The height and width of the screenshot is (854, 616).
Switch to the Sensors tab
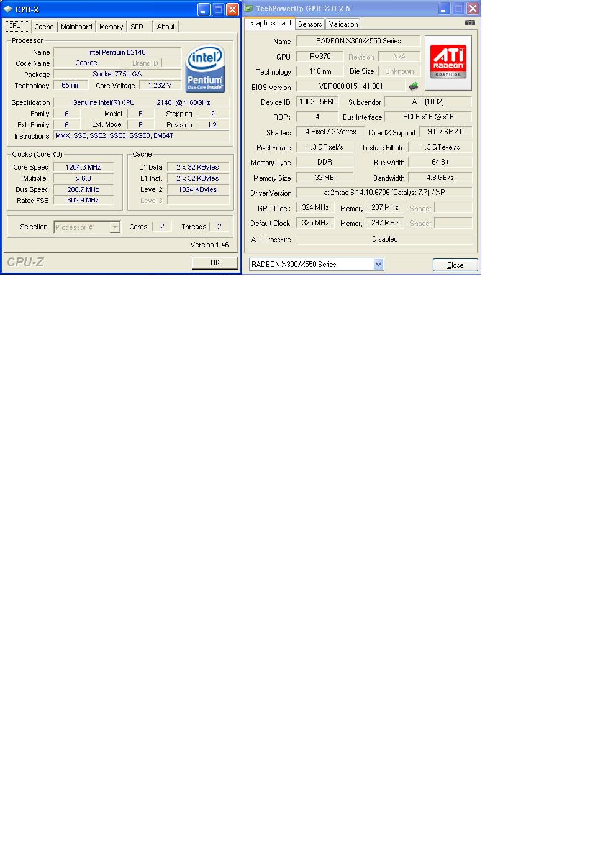(x=310, y=24)
